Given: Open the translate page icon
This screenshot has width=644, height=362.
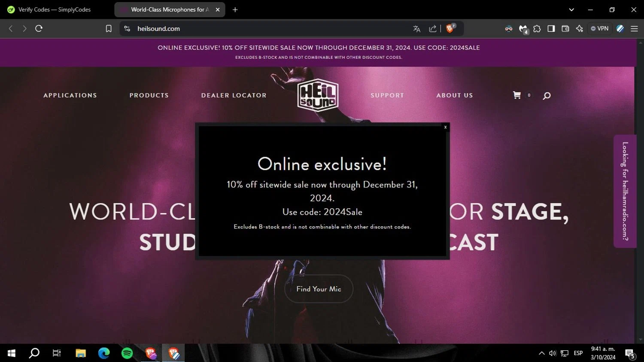Looking at the screenshot, I should pyautogui.click(x=416, y=29).
